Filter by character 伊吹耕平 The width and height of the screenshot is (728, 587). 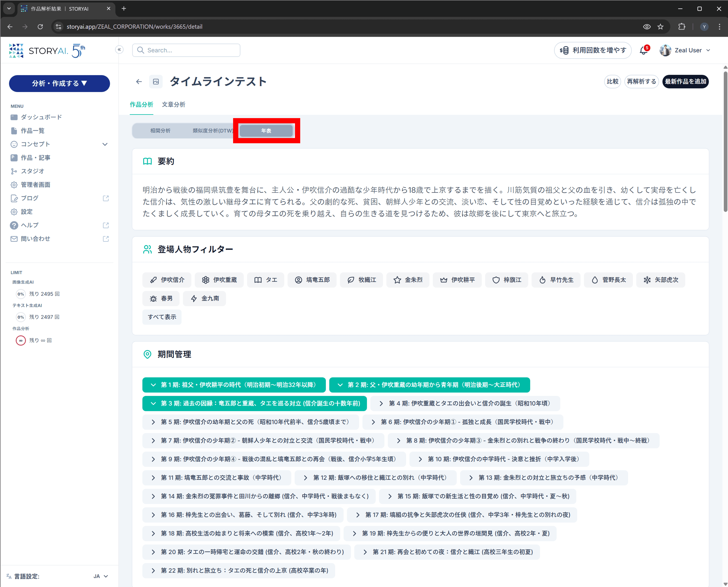[457, 280]
